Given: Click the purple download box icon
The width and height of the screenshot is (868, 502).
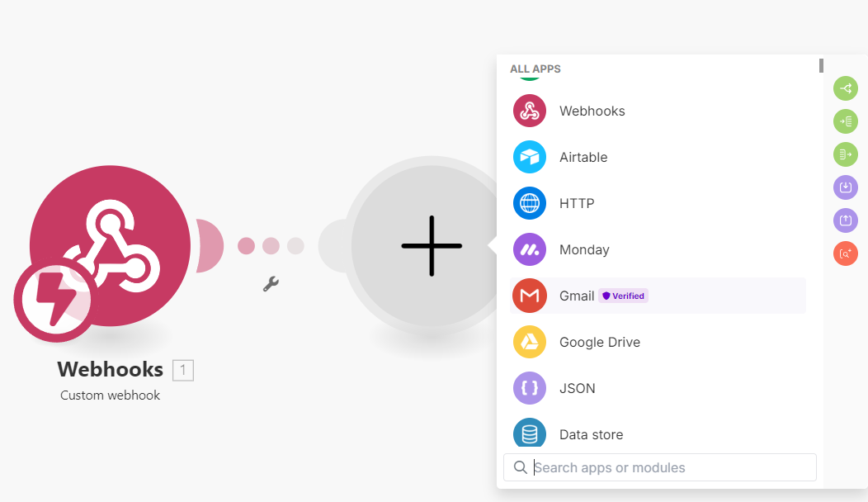Looking at the screenshot, I should (846, 187).
